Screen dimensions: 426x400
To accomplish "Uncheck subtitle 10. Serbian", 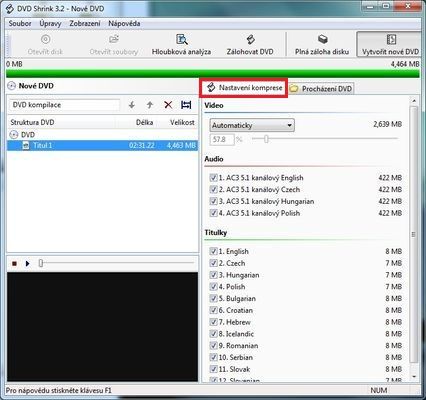I will click(x=213, y=357).
